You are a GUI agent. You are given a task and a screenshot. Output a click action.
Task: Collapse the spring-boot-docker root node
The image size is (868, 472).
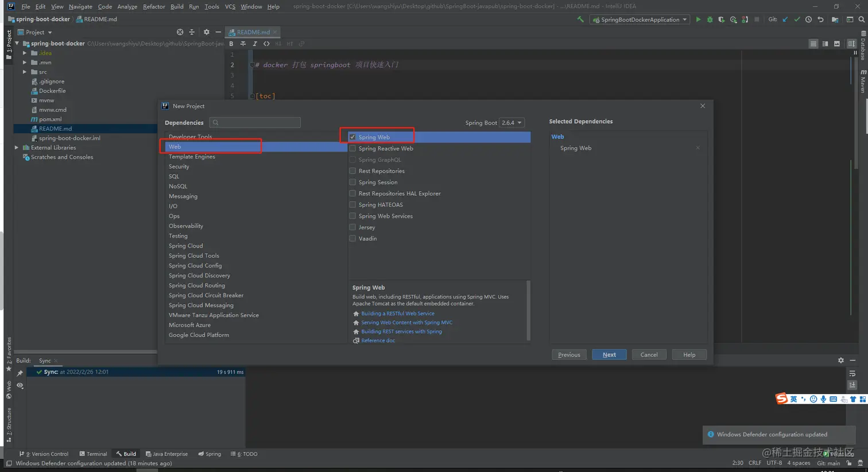pyautogui.click(x=17, y=44)
